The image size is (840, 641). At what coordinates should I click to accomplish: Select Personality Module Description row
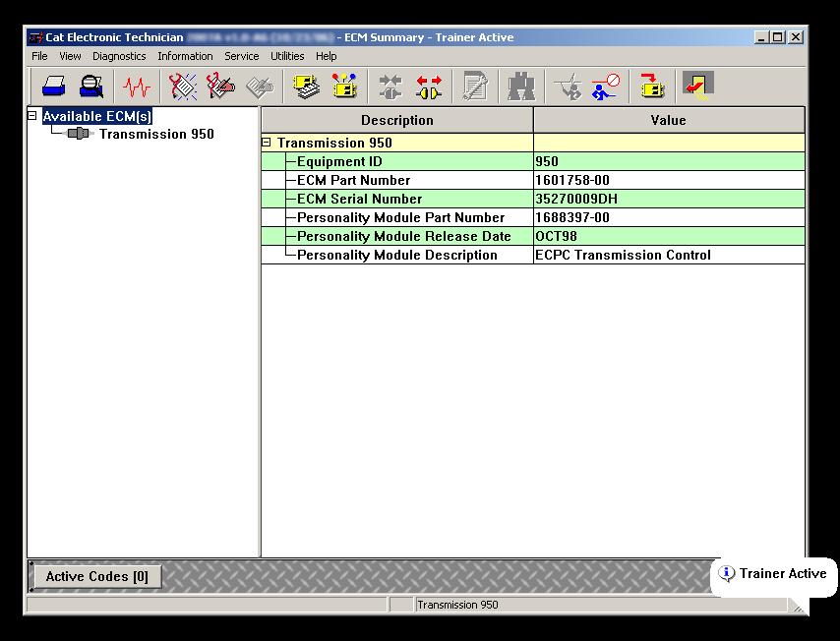pyautogui.click(x=533, y=255)
